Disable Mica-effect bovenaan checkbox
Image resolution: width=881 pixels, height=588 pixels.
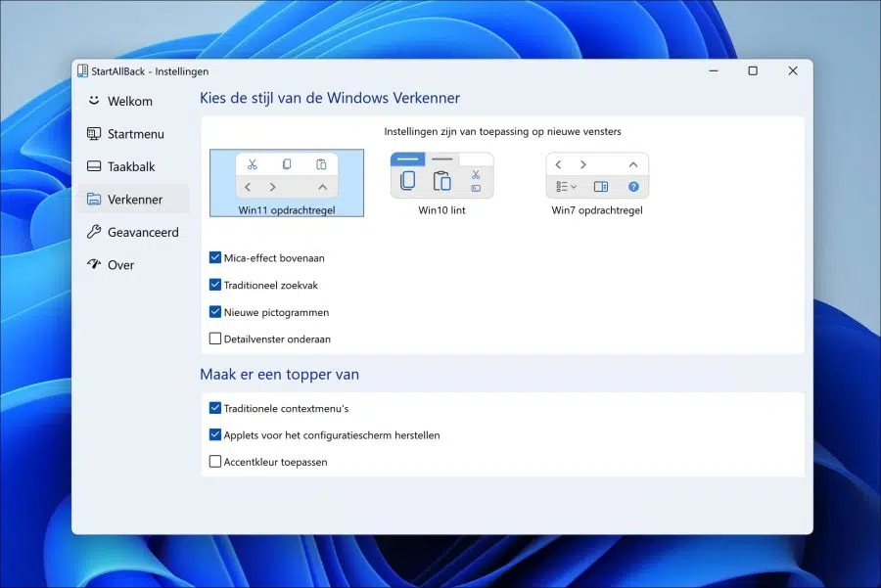pos(215,257)
